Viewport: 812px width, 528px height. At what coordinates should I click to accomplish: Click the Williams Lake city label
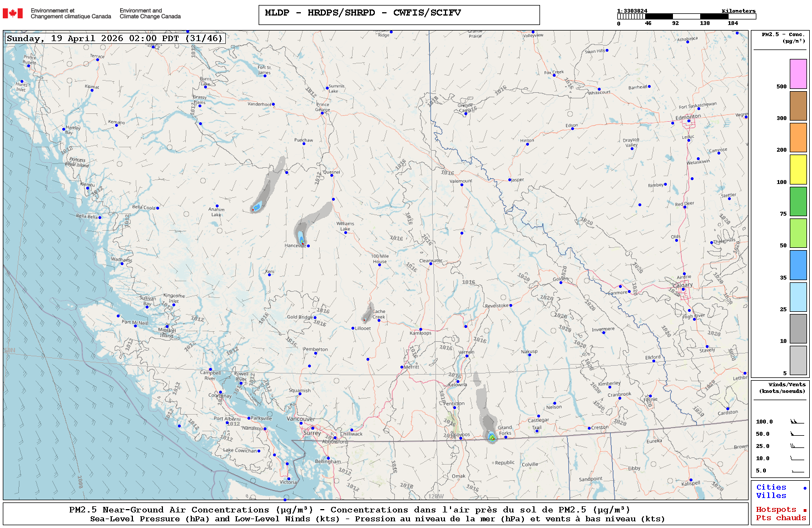coord(345,226)
